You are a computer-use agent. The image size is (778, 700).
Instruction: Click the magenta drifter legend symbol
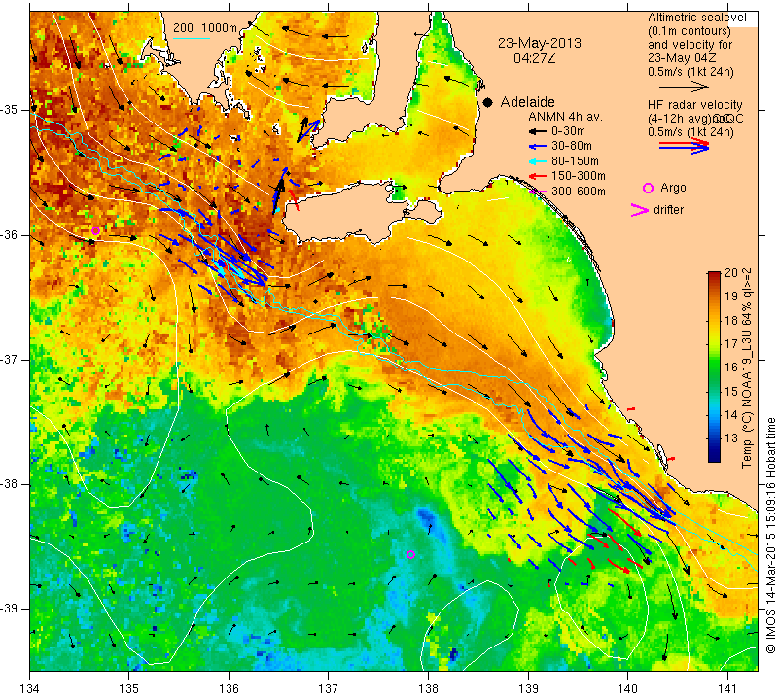click(640, 210)
